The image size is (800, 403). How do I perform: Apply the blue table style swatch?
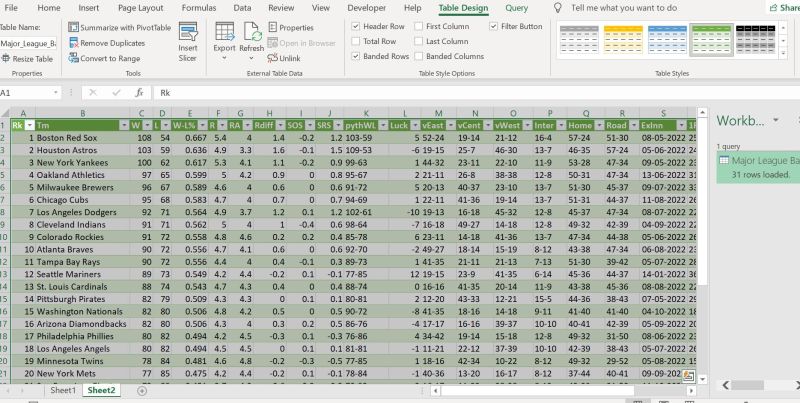click(667, 39)
